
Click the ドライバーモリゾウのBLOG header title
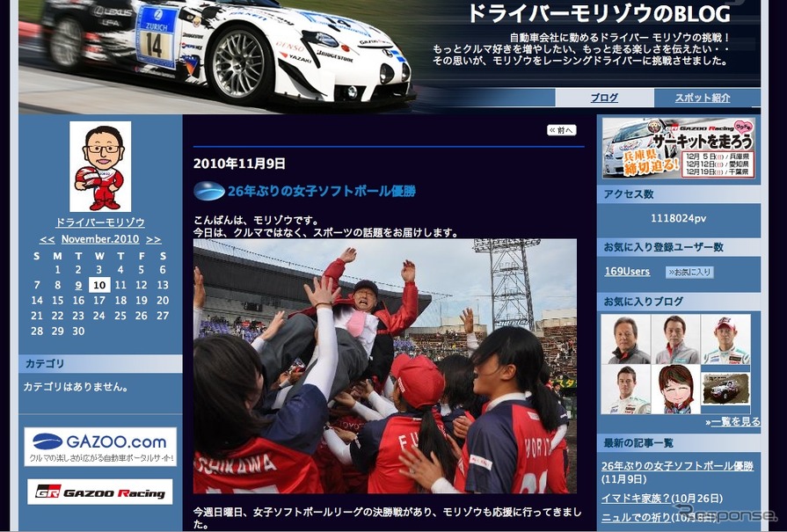click(x=599, y=14)
